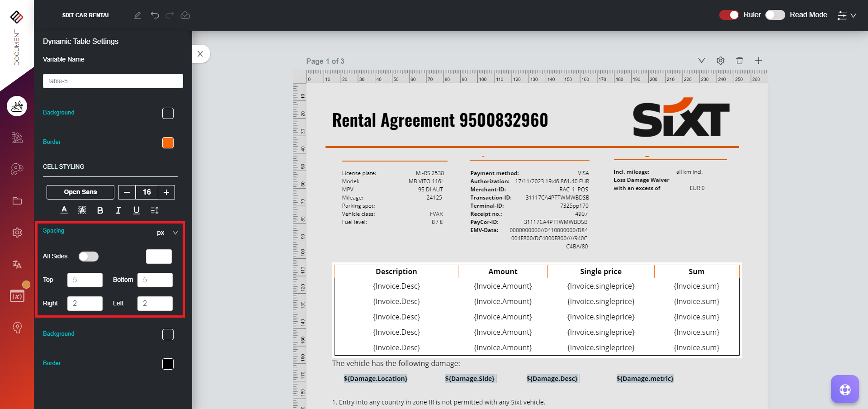Image resolution: width=868 pixels, height=409 pixels.
Task: Click the orange Border color swatch
Action: 168,143
